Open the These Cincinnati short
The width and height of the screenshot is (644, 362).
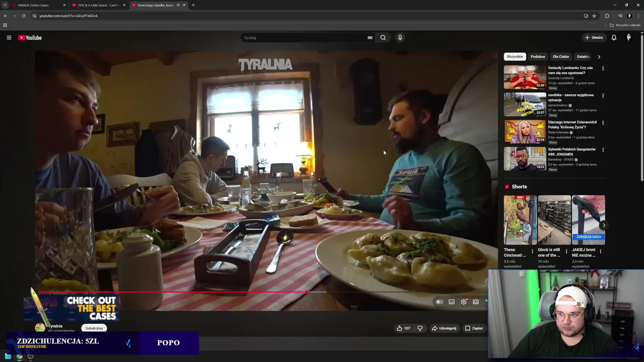pos(520,220)
